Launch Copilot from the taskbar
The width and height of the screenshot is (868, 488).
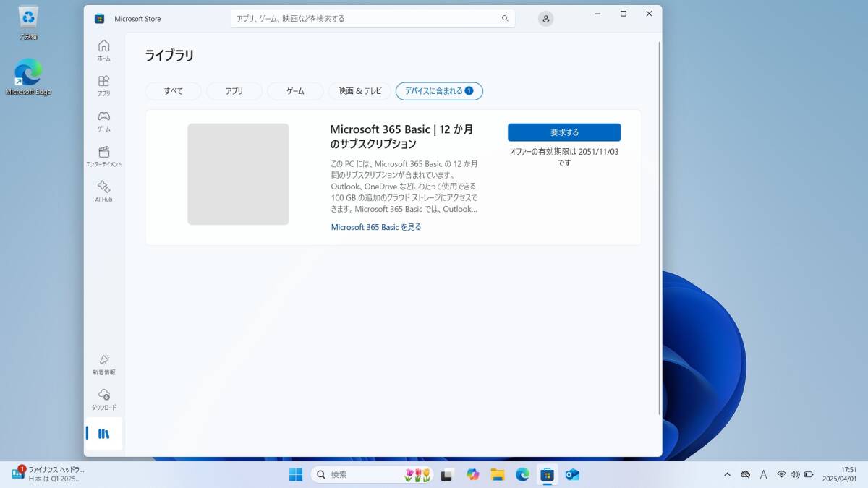pos(473,475)
